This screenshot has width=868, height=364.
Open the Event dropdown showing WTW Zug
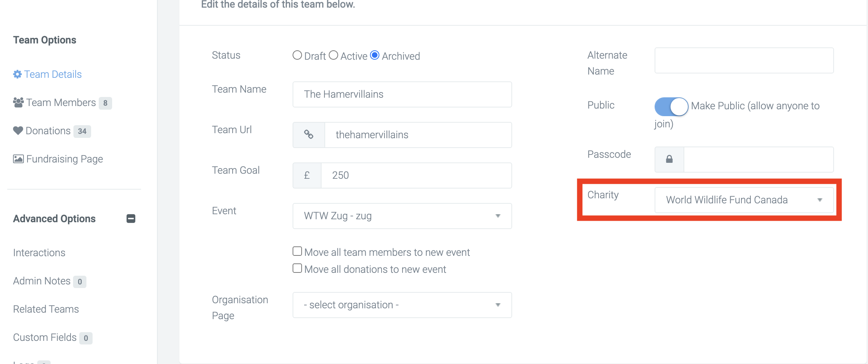402,216
